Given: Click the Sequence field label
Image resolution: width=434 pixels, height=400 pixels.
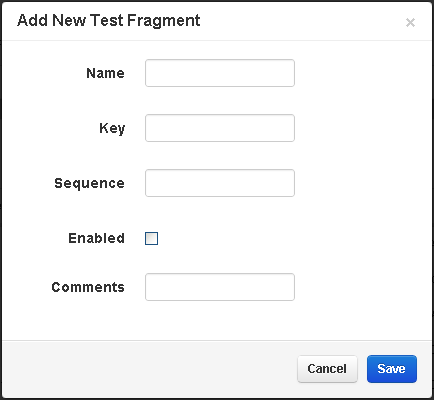Looking at the screenshot, I should tap(89, 183).
